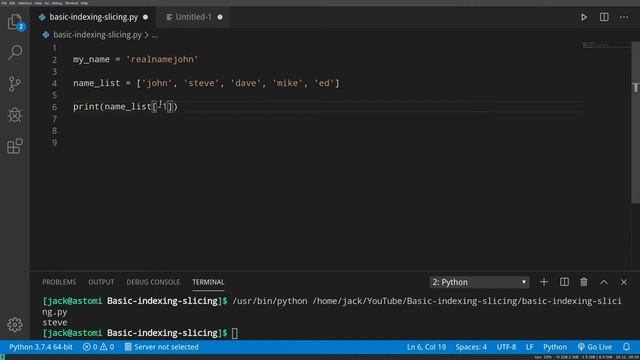Image resolution: width=640 pixels, height=360 pixels.
Task: Split the editor to the right
Action: 604,17
